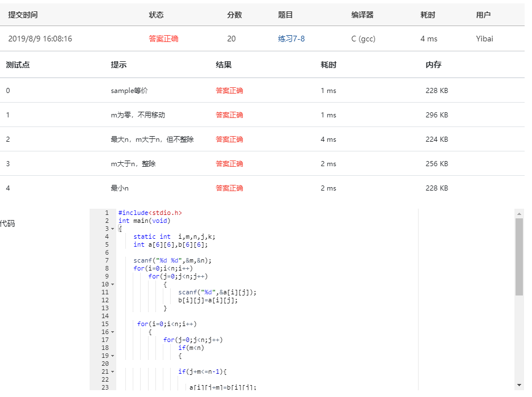Click line number 6 in gutter
This screenshot has width=532, height=397.
click(x=107, y=252)
